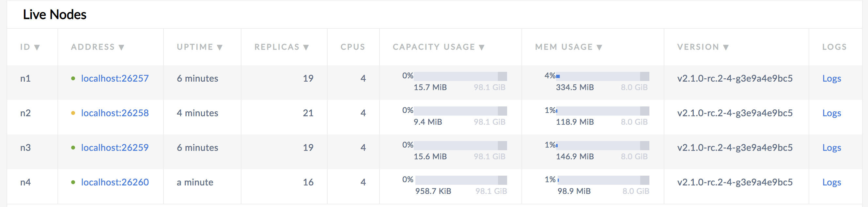The width and height of the screenshot is (868, 207).
Task: Click the yellow status dot for n2
Action: point(73,113)
